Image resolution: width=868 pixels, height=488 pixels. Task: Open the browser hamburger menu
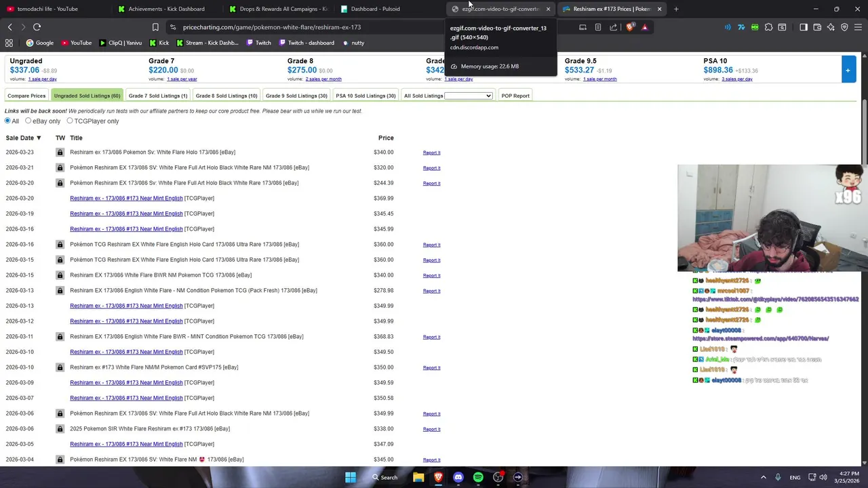(x=858, y=27)
